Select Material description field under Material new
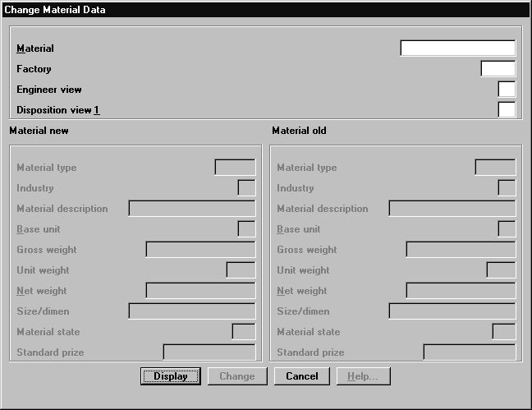This screenshot has width=532, height=410. point(192,209)
